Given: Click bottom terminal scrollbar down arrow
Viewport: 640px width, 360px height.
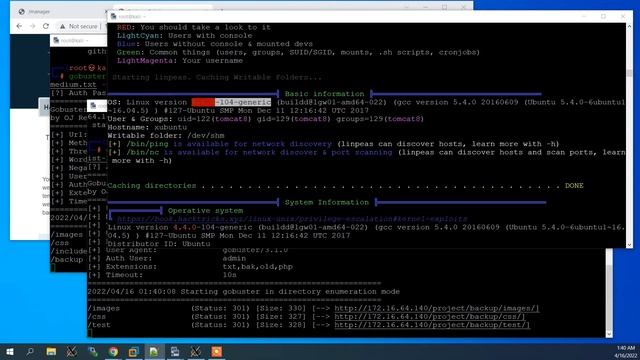Looking at the screenshot, I should tap(609, 334).
